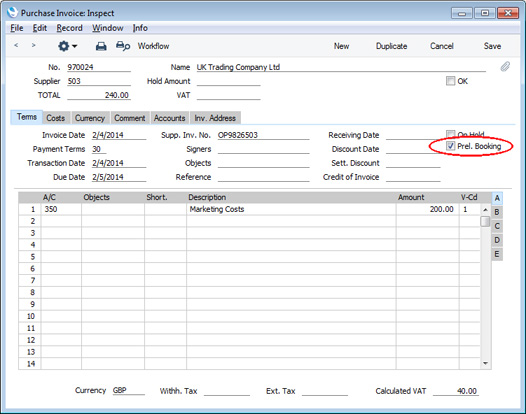Screen dimensions: 526x414
Task: Save the purchase invoice
Action: click(x=492, y=46)
